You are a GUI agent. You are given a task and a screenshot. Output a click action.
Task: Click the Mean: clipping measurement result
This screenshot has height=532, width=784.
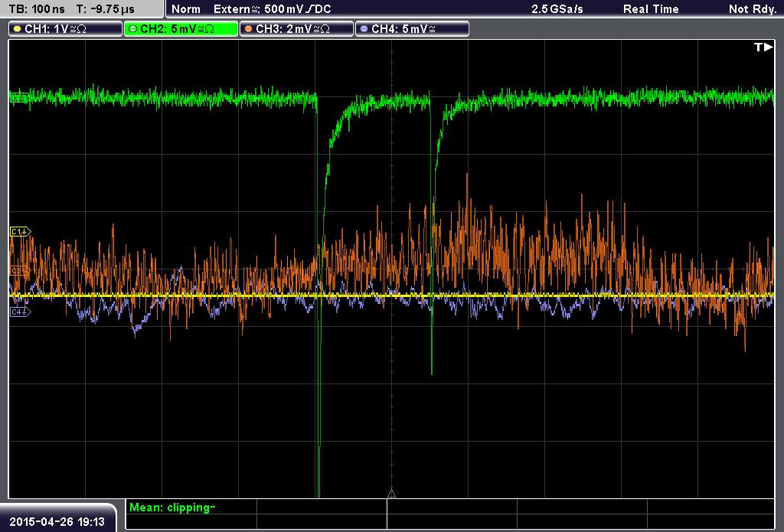[x=172, y=508]
